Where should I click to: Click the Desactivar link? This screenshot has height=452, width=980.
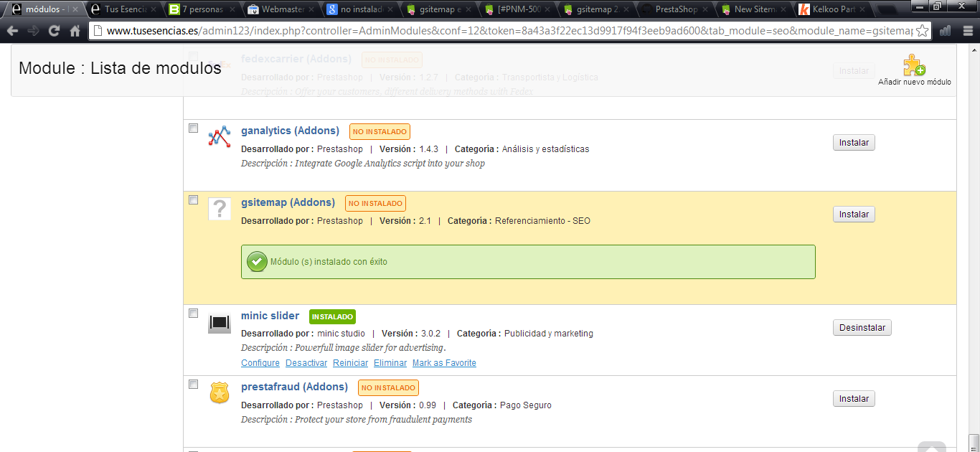pyautogui.click(x=306, y=363)
